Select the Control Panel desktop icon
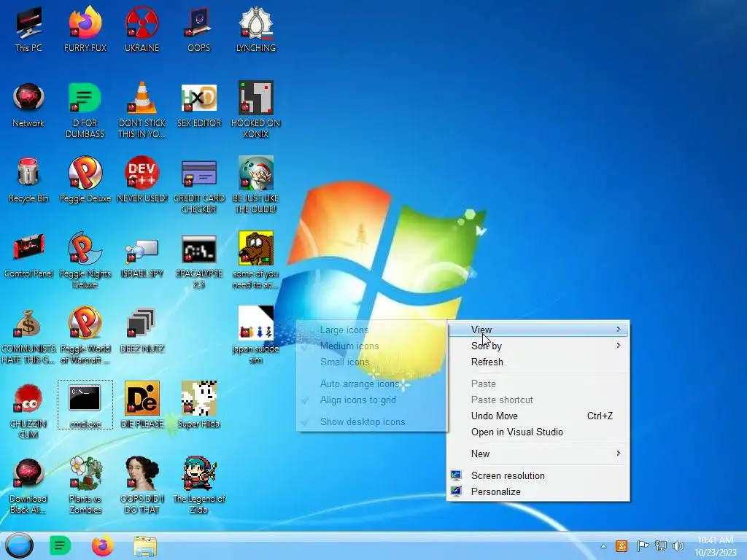747x560 pixels. [x=28, y=255]
